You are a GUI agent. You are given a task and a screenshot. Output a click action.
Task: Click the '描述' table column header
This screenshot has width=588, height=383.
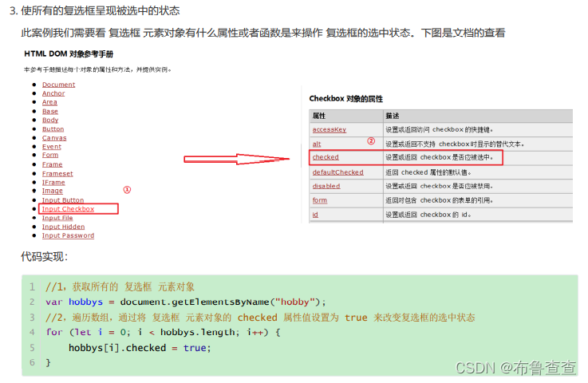pyautogui.click(x=393, y=116)
